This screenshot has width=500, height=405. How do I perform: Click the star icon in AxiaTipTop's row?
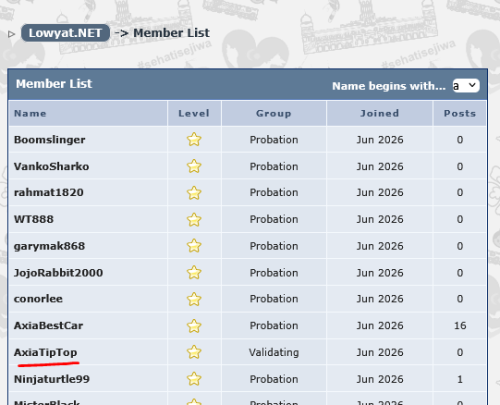click(x=194, y=352)
